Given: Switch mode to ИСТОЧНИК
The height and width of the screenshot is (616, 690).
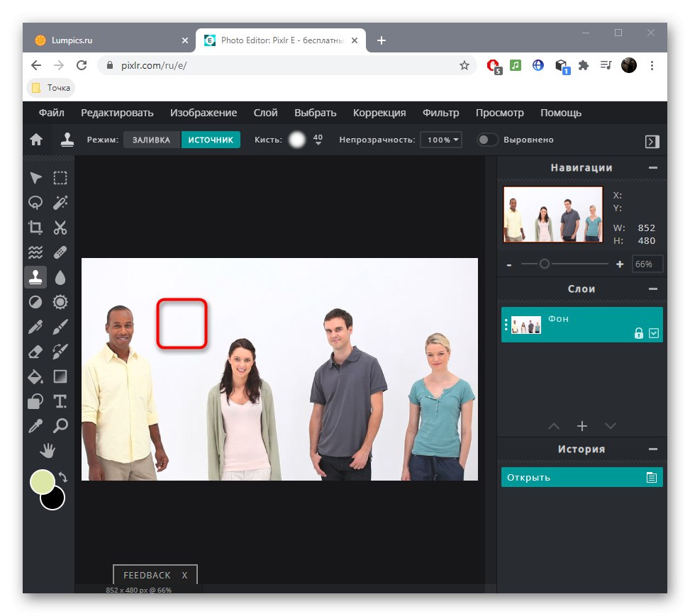Looking at the screenshot, I should [211, 140].
